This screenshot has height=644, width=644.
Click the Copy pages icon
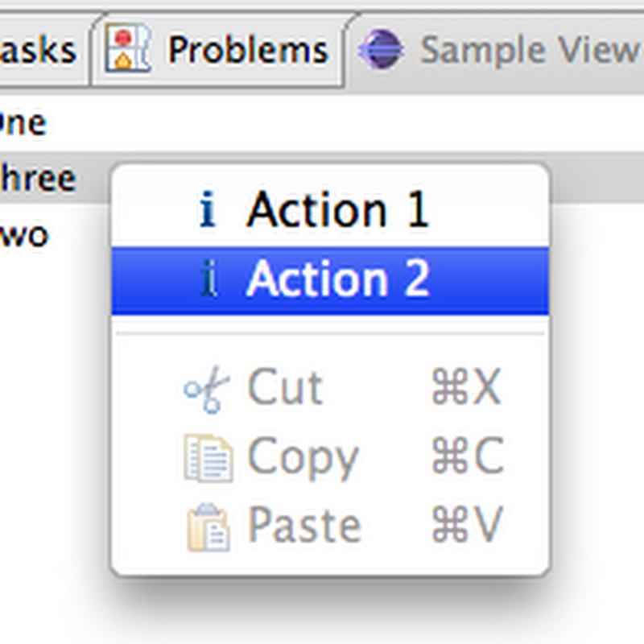point(208,456)
